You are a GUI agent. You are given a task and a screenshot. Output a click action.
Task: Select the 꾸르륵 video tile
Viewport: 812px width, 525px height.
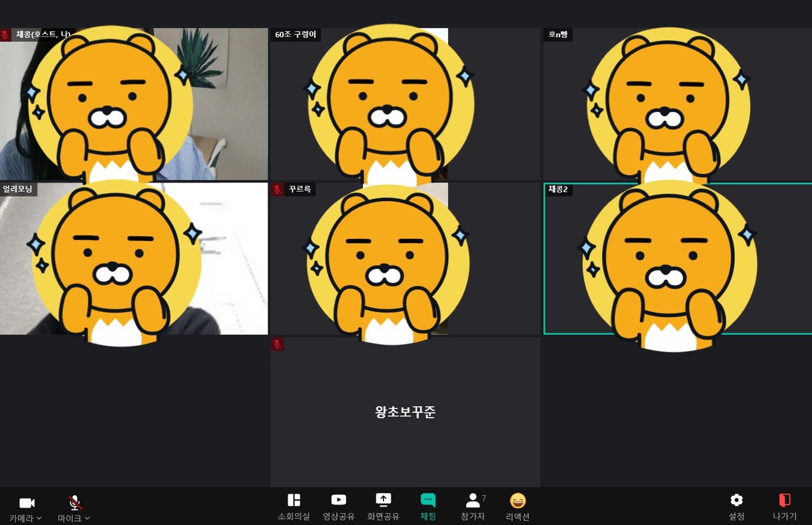[405, 259]
